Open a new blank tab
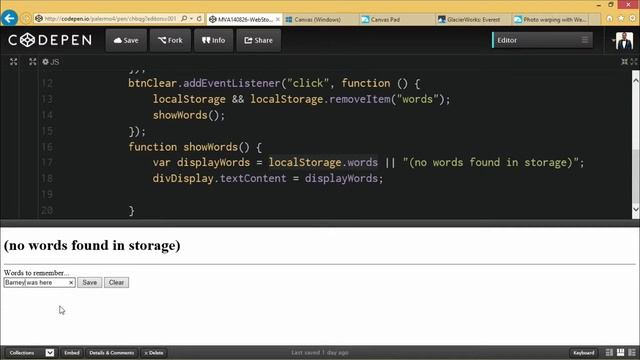 [x=595, y=19]
